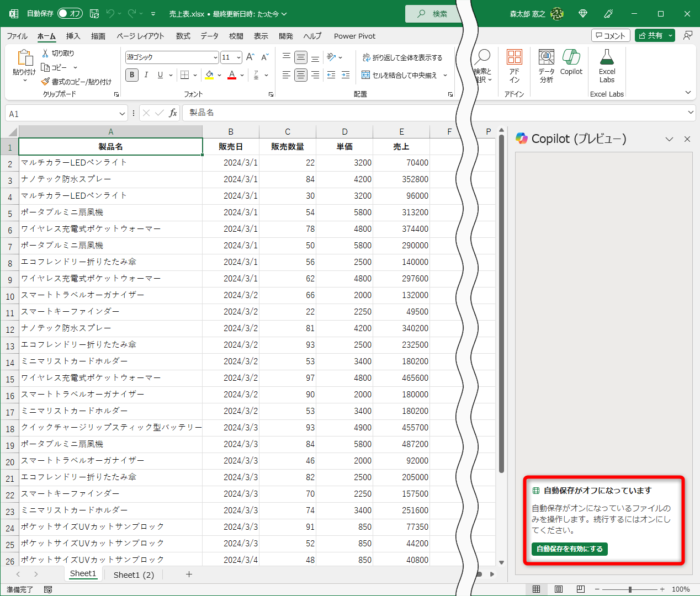The width and height of the screenshot is (700, 596).
Task: Apply 書式のコピー/貼り付け format painter
Action: click(77, 81)
